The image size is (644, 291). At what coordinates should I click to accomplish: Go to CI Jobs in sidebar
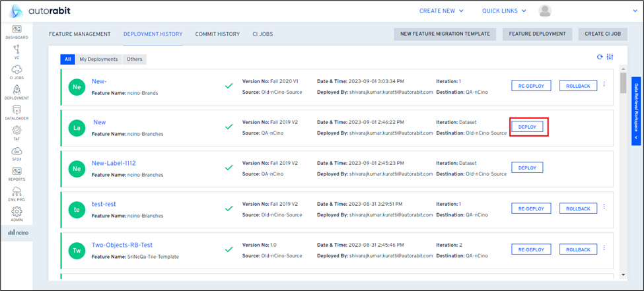[x=17, y=71]
